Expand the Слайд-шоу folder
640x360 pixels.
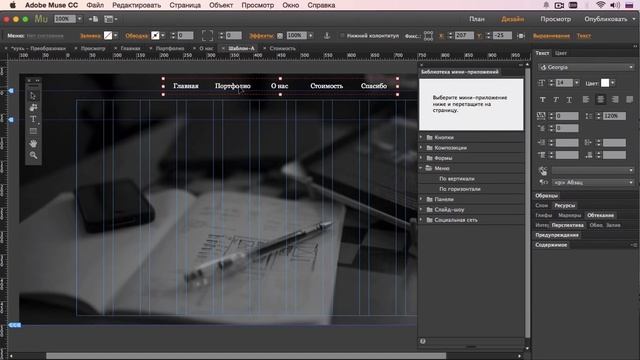421,209
